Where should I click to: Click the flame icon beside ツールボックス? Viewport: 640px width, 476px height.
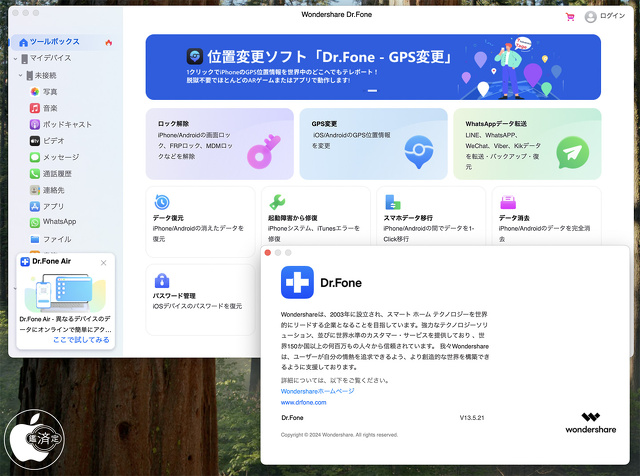click(x=109, y=42)
